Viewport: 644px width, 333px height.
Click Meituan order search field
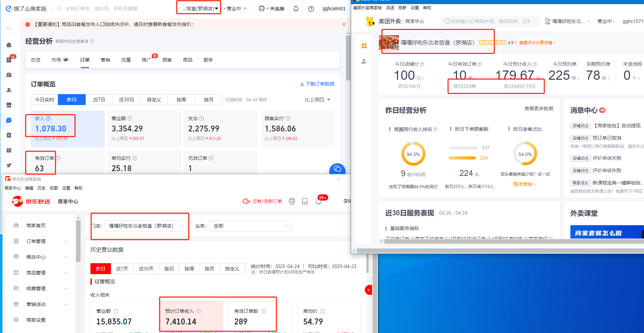point(490,21)
